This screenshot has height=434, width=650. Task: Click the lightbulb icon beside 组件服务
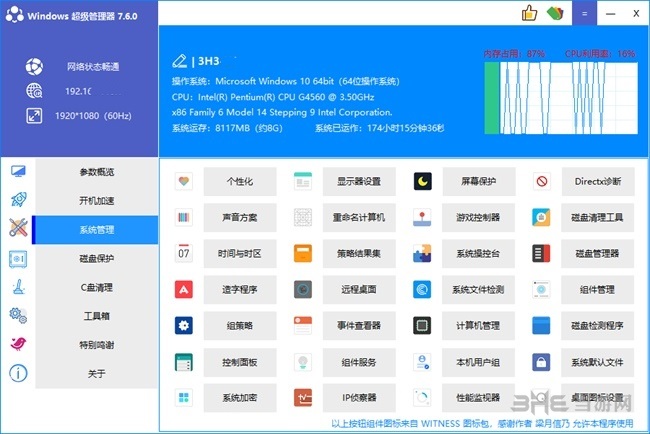[x=303, y=362]
